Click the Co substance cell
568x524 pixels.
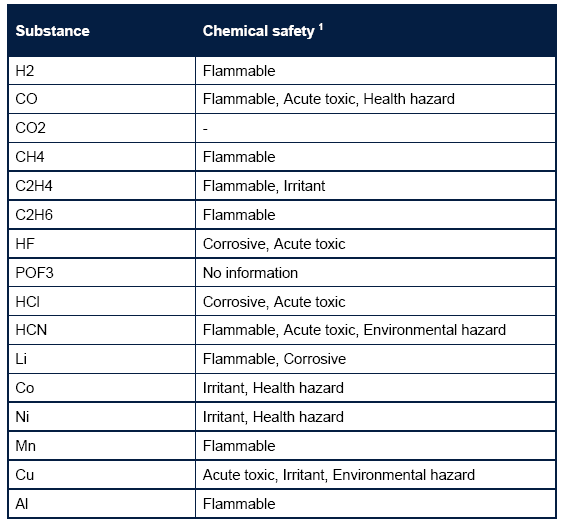coord(102,388)
